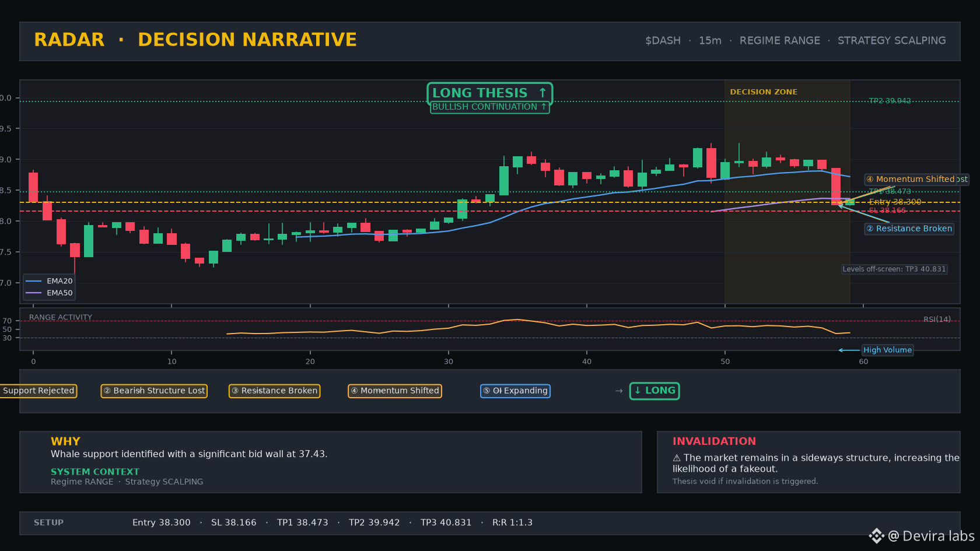Click SL 38.166 in the setup bar
This screenshot has width=980, height=551.
click(233, 522)
